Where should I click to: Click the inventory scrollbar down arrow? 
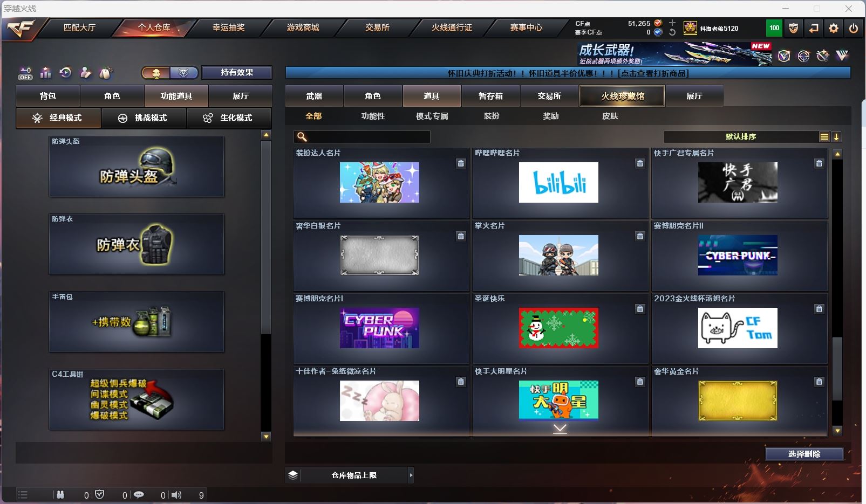click(x=837, y=431)
